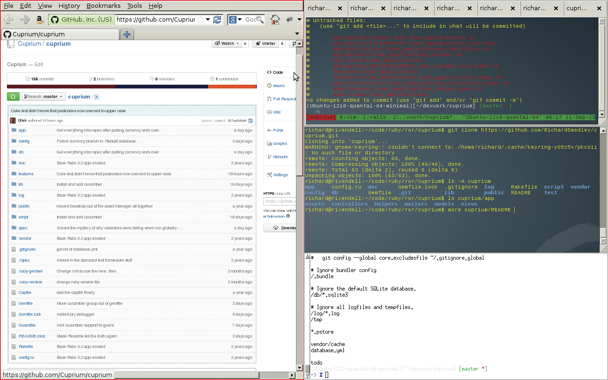Click the top terminal scrollbar down arrow
The height and width of the screenshot is (380, 608).
602,114
